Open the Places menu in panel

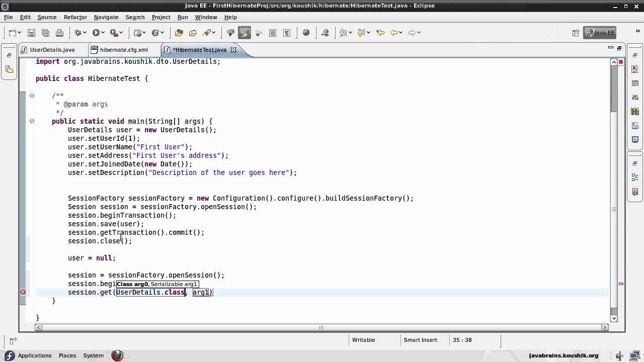[x=67, y=355]
